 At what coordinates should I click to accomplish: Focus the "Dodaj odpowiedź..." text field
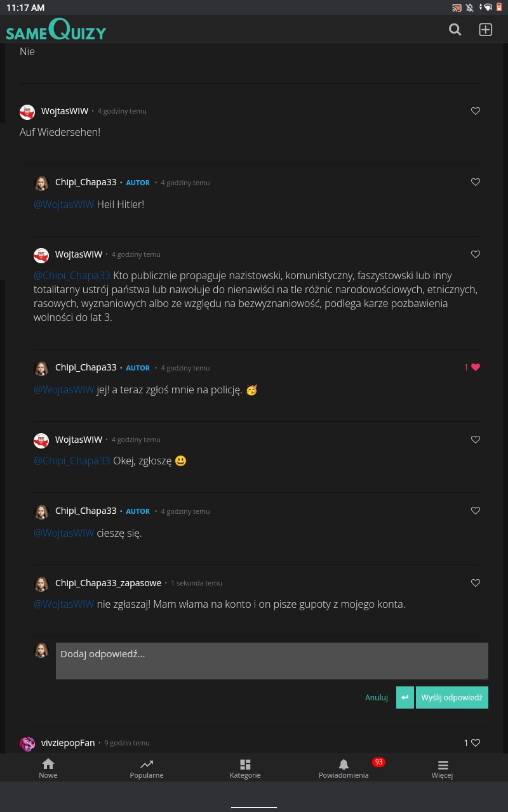tap(272, 661)
